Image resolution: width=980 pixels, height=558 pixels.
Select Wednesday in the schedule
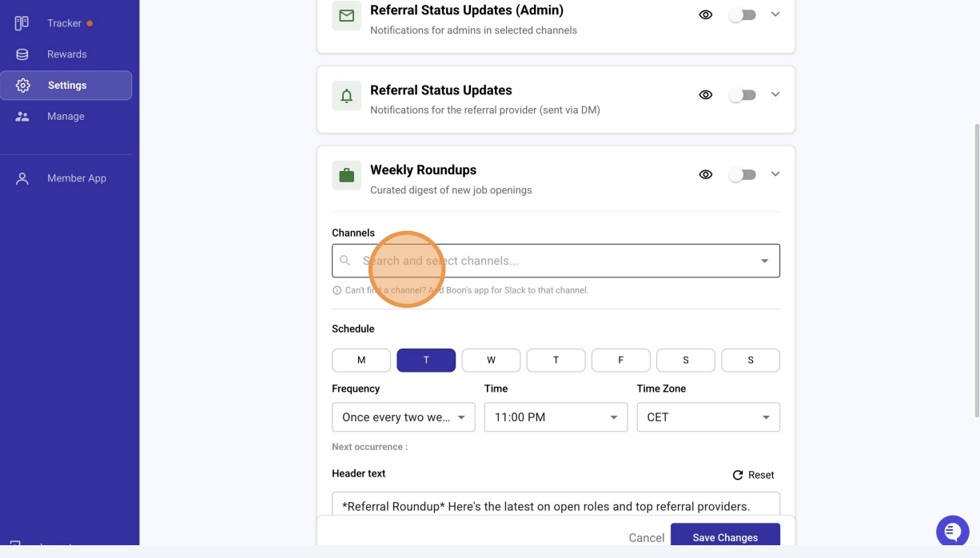[x=491, y=361]
